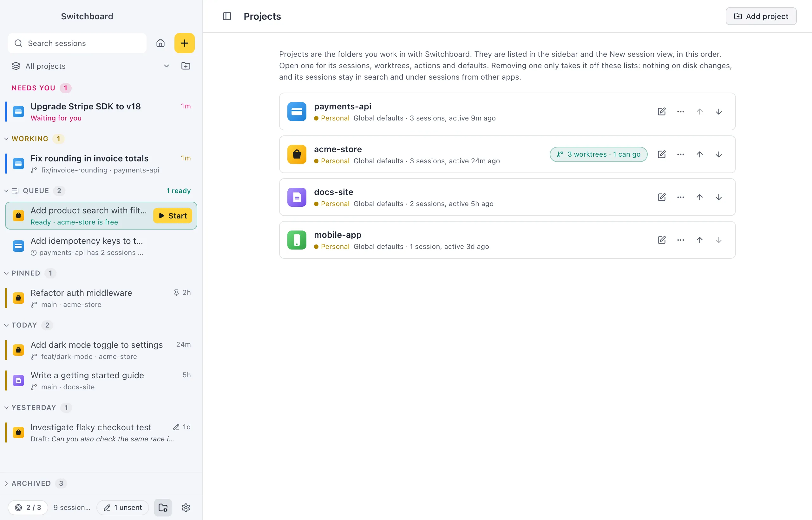Image resolution: width=812 pixels, height=520 pixels.
Task: Open more options for docs-site
Action: click(681, 197)
